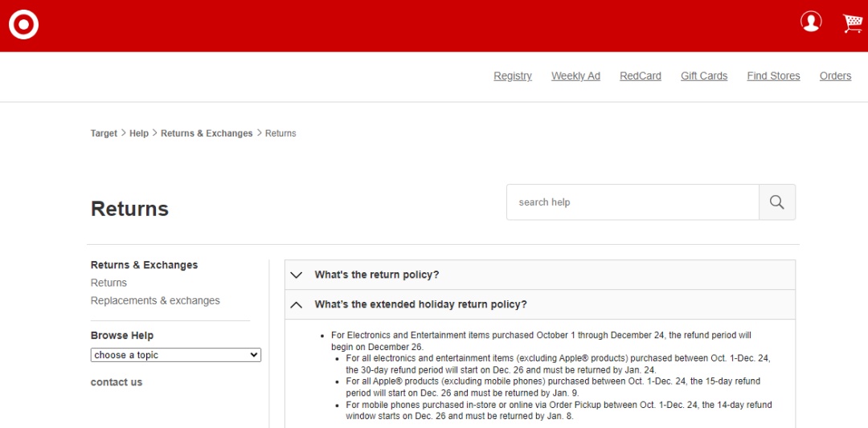Open Returns in the sidebar
868x428 pixels.
[109, 283]
